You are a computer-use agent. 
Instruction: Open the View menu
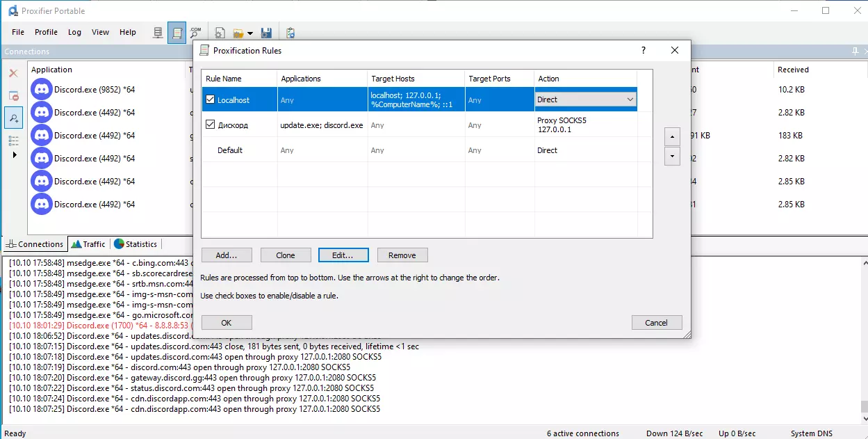[100, 32]
